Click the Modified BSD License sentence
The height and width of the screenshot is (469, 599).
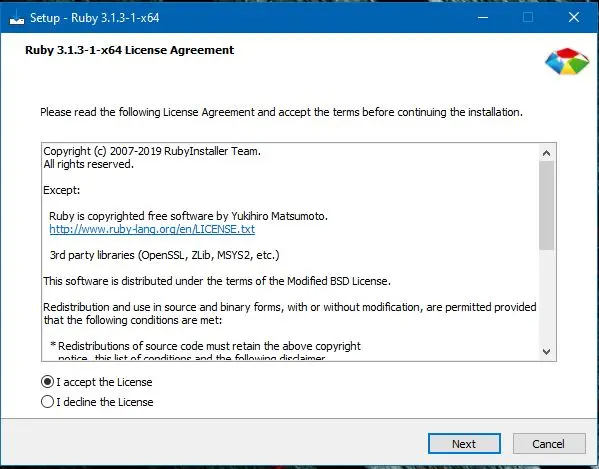pyautogui.click(x=217, y=281)
